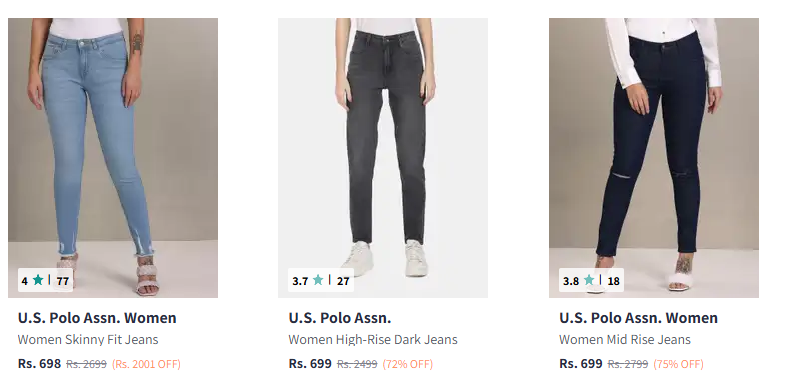Open the dark grey high-rise jeans image
The width and height of the screenshot is (786, 390).
point(383,158)
